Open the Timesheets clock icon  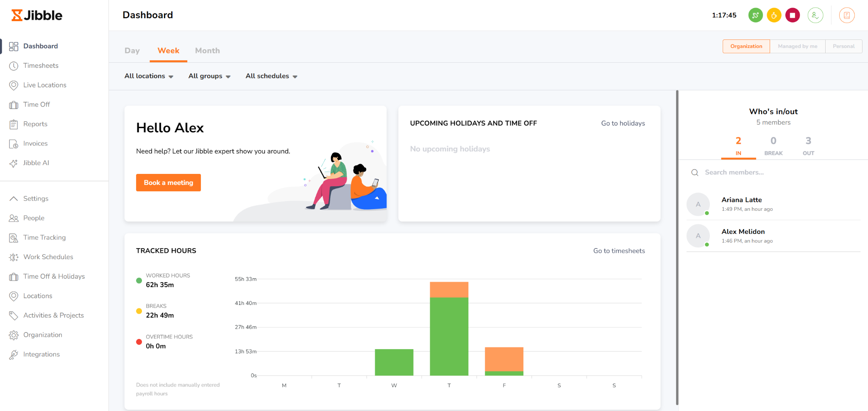click(14, 66)
